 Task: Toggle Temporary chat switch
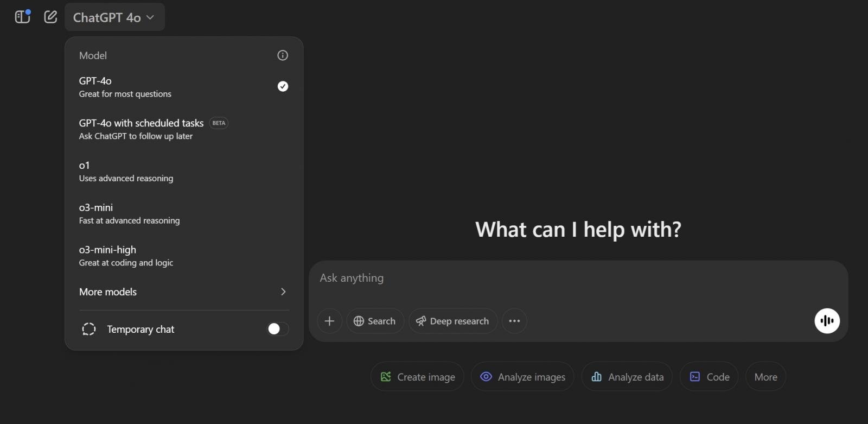point(278,329)
